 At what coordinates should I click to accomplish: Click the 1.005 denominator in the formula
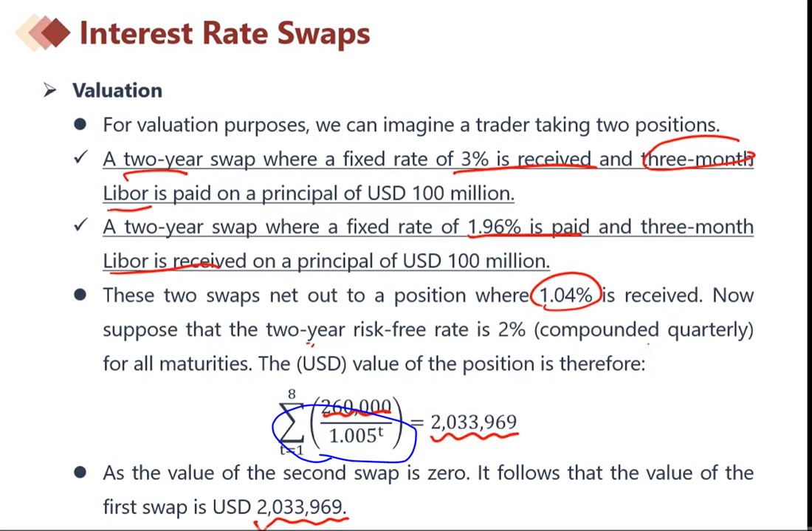pos(357,436)
